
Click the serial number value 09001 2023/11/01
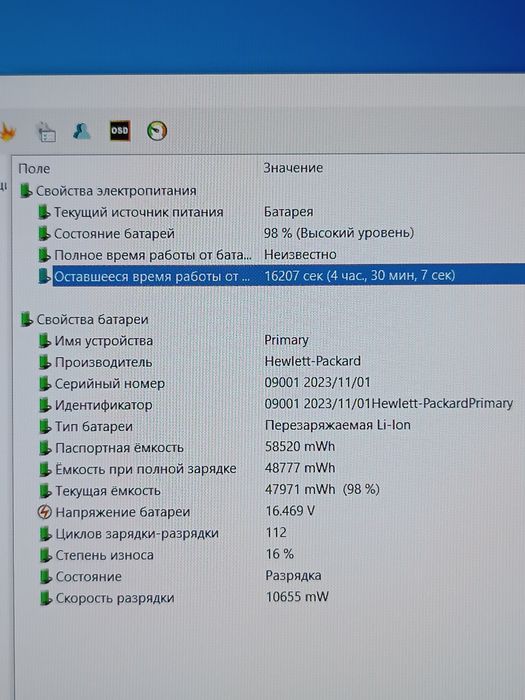pos(317,383)
